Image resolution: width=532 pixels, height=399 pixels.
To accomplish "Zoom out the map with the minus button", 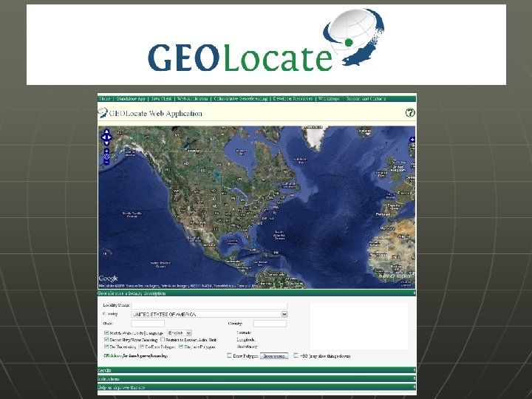I will [x=106, y=162].
